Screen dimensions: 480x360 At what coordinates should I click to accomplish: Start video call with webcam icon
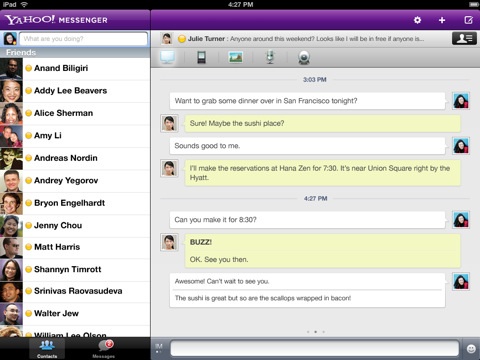point(304,58)
